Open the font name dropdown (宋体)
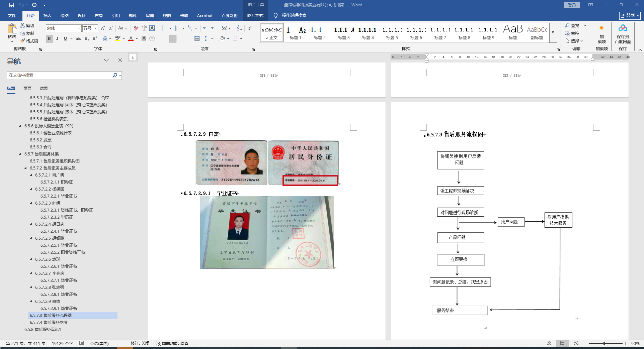Image resolution: width=644 pixels, height=349 pixels. pos(79,28)
